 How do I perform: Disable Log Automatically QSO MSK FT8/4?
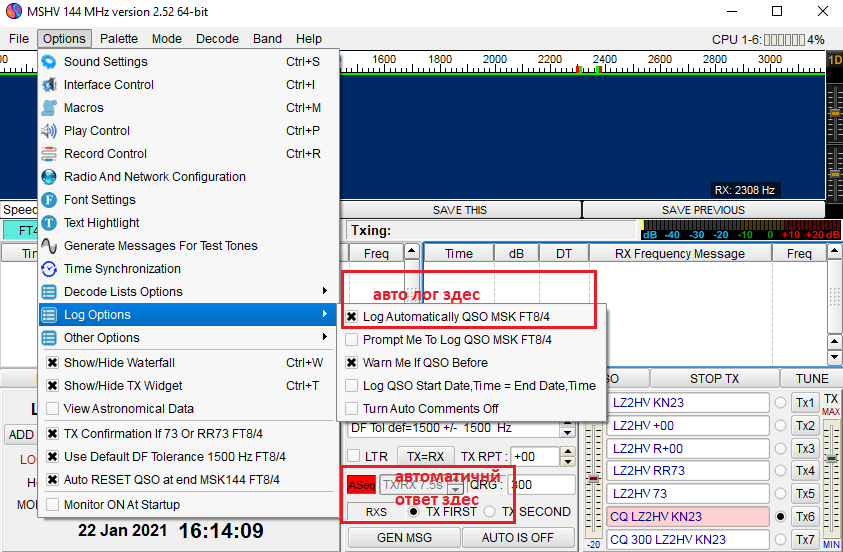click(x=352, y=317)
